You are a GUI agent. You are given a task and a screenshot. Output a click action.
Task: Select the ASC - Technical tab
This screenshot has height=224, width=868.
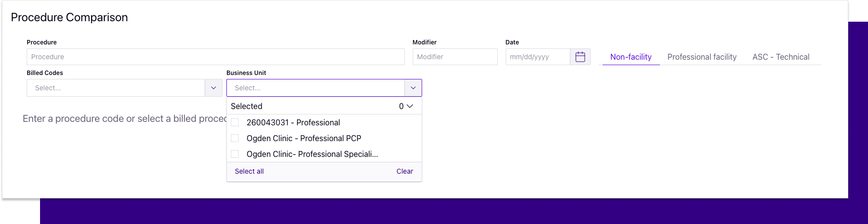coord(781,57)
